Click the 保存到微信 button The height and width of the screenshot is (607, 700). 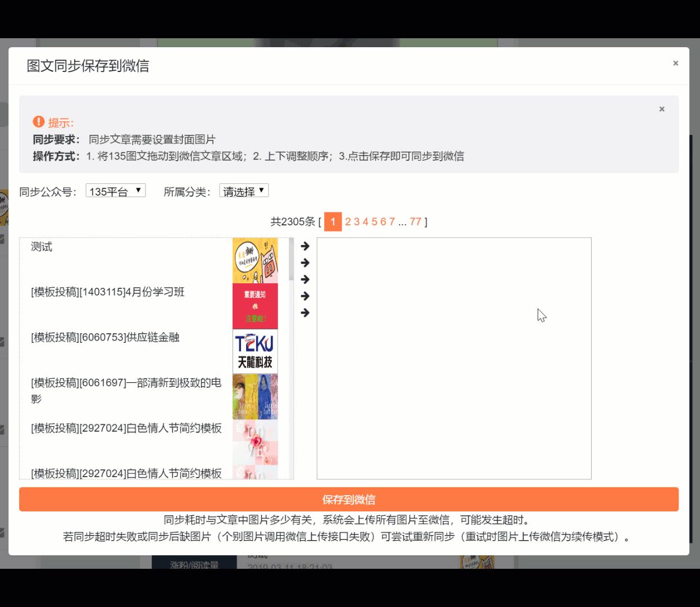coord(349,499)
